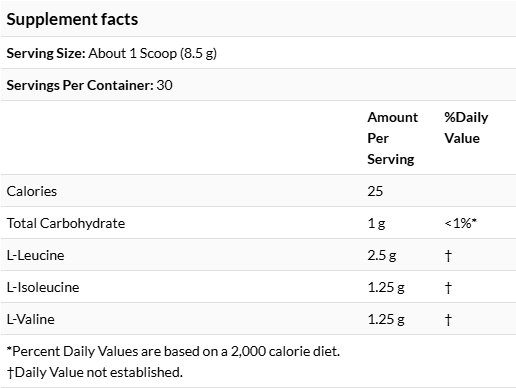Select the L-Leucine row label

(x=35, y=255)
